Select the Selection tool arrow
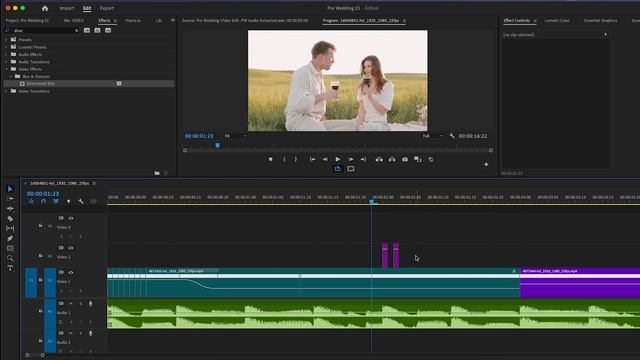 [x=10, y=189]
